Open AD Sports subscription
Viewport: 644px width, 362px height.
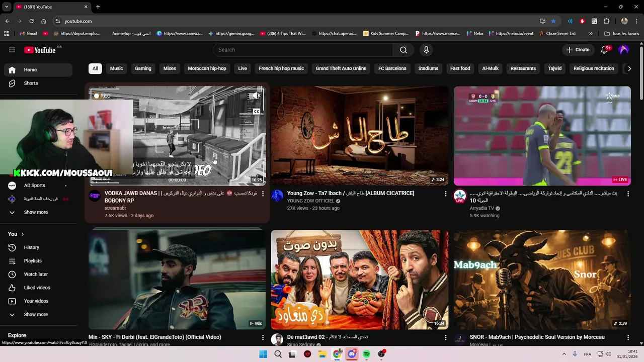(x=39, y=186)
